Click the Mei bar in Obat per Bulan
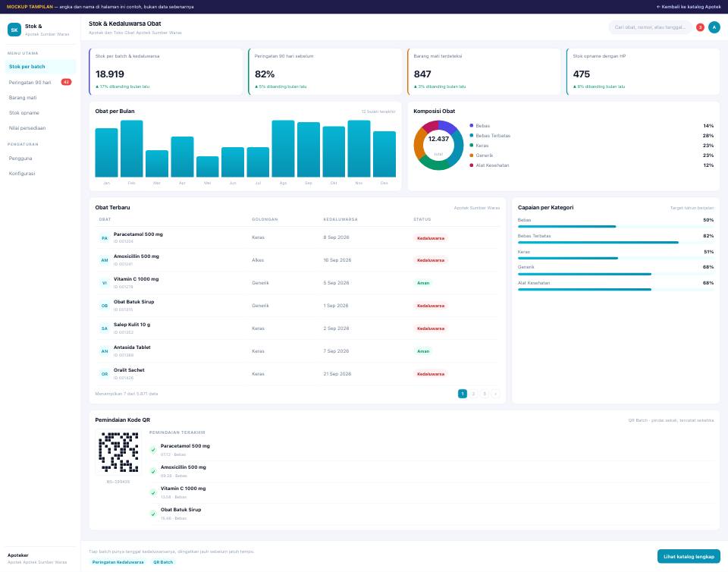The width and height of the screenshot is (728, 572). click(x=208, y=167)
